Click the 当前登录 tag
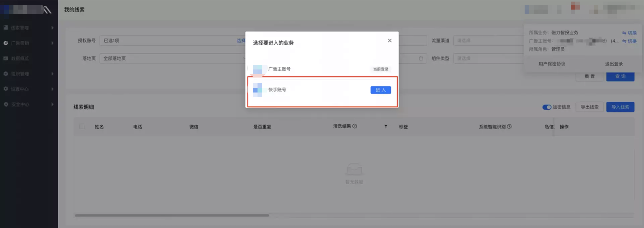Screen dimensions: 644x228 tap(381, 69)
